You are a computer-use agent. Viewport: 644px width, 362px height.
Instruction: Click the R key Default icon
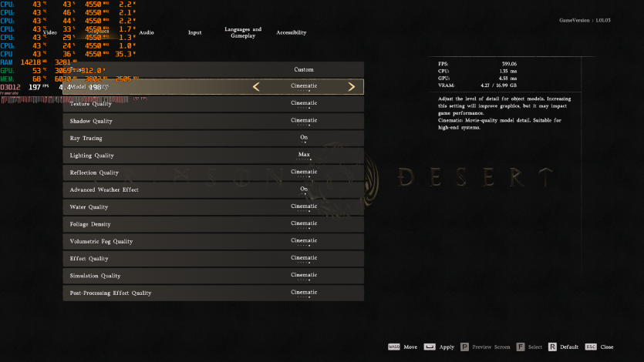click(x=552, y=347)
